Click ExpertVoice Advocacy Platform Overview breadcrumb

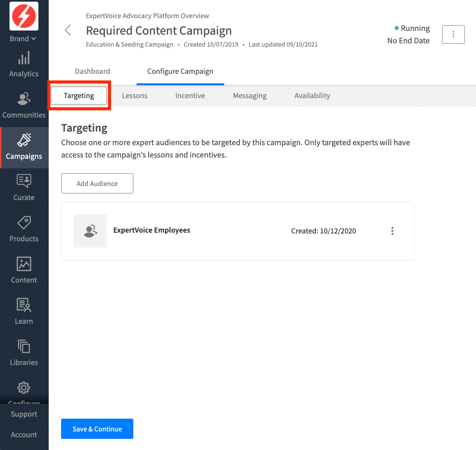click(147, 16)
